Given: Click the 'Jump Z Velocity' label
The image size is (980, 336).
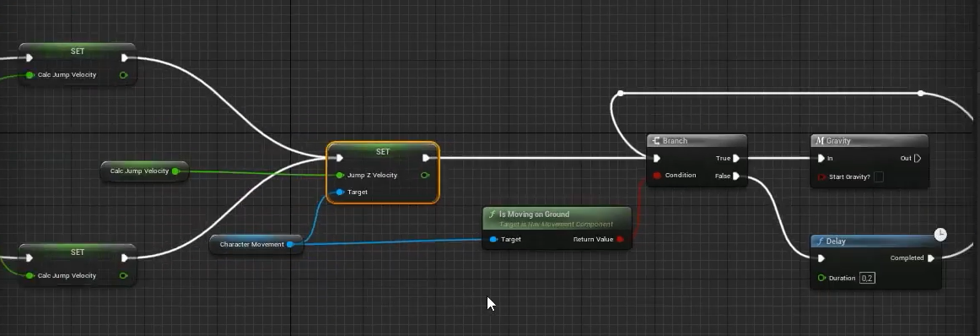Looking at the screenshot, I should tap(372, 176).
